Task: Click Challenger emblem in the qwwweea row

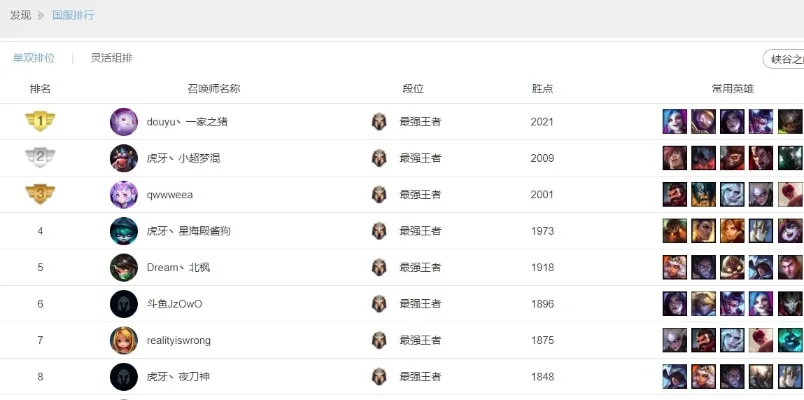Action: (x=379, y=195)
